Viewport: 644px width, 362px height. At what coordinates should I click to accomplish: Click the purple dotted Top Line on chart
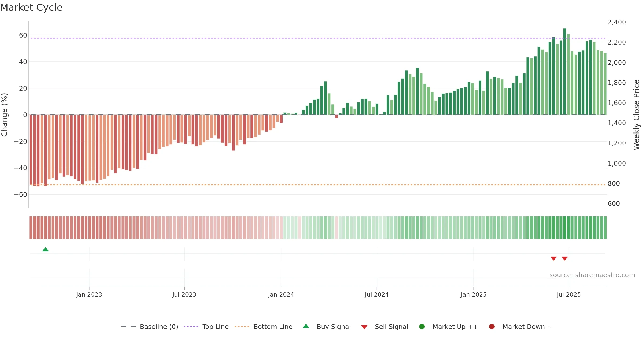tap(318, 38)
